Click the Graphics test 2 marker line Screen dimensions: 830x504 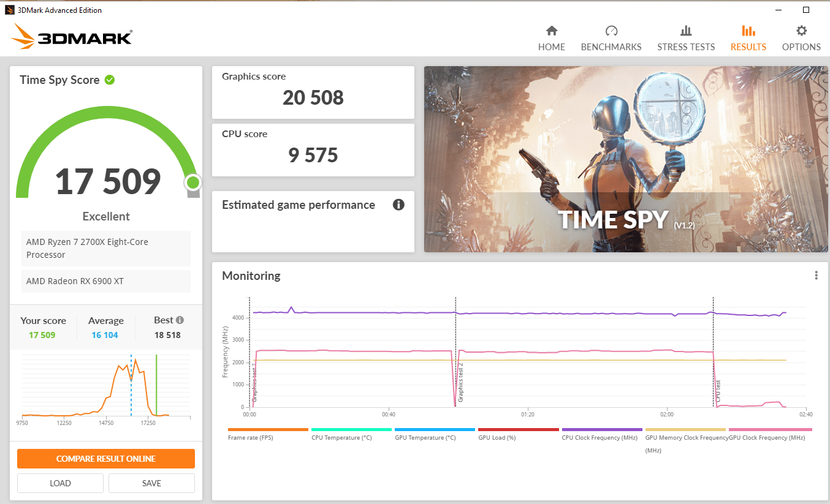455,352
